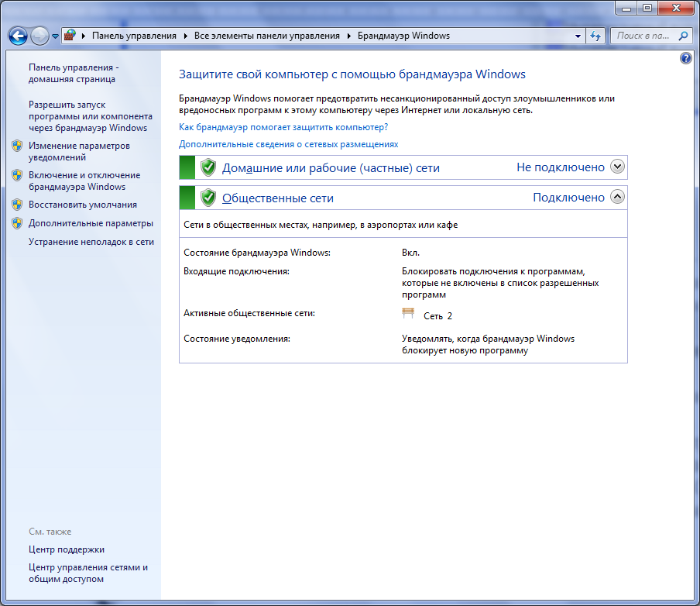700x606 pixels.
Task: Expand arrow after Панель управления breadcrumb
Action: click(x=185, y=36)
